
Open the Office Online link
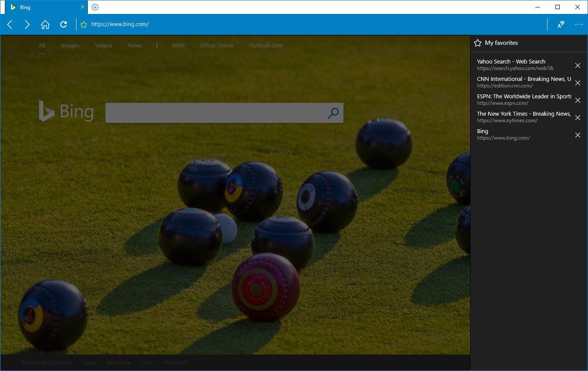tap(217, 45)
